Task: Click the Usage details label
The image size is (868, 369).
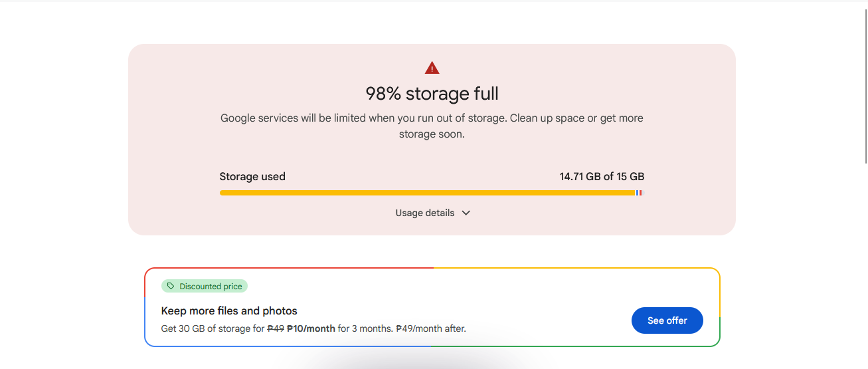Action: tap(425, 213)
